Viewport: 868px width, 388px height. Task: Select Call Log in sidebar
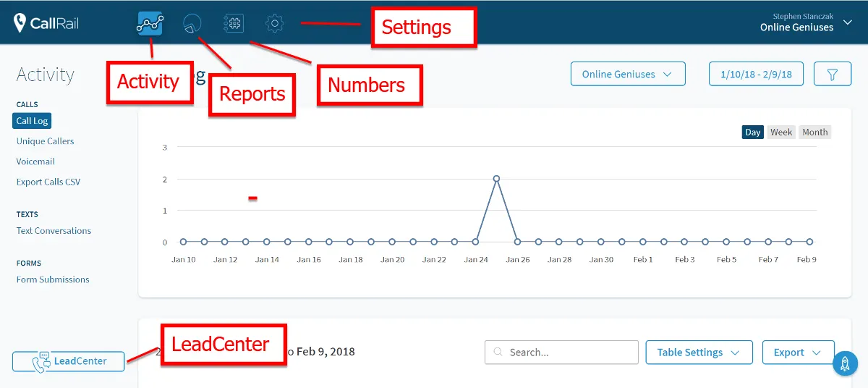tap(32, 121)
